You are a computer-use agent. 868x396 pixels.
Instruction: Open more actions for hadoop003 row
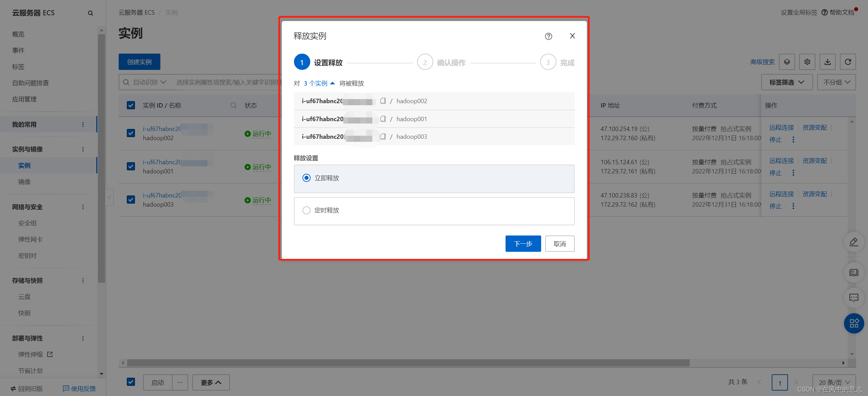point(793,206)
